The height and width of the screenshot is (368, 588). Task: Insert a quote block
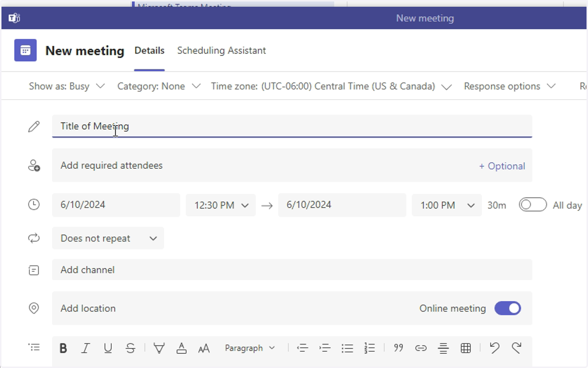(x=398, y=348)
